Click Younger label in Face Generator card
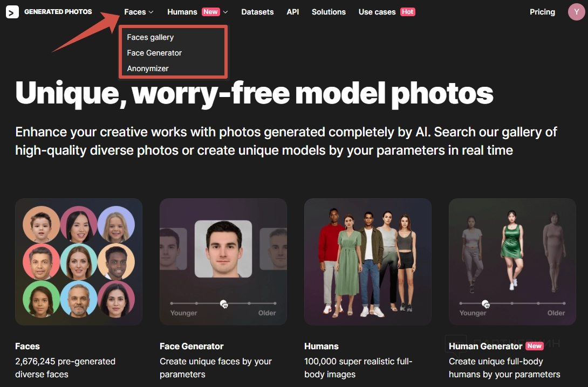Viewport: 588px width, 387px height. pos(183,313)
